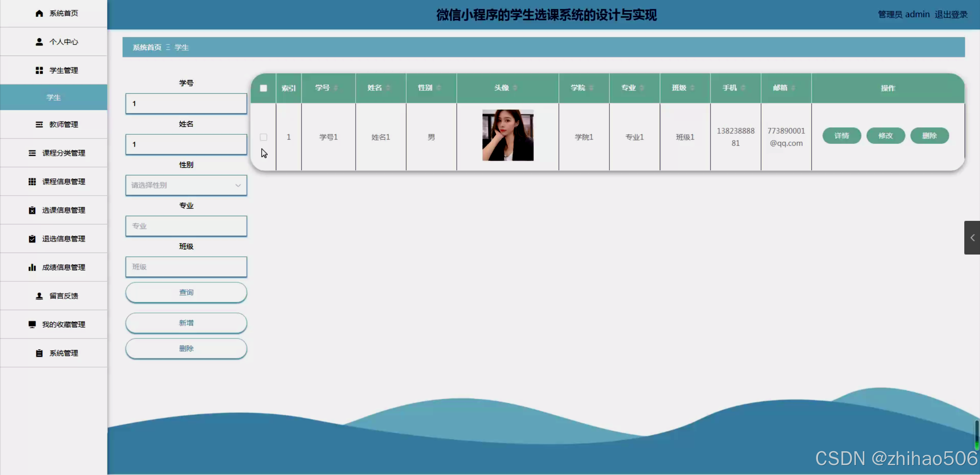980x475 pixels.
Task: Open 退选信息管理 from the sidebar icon
Action: [32, 238]
